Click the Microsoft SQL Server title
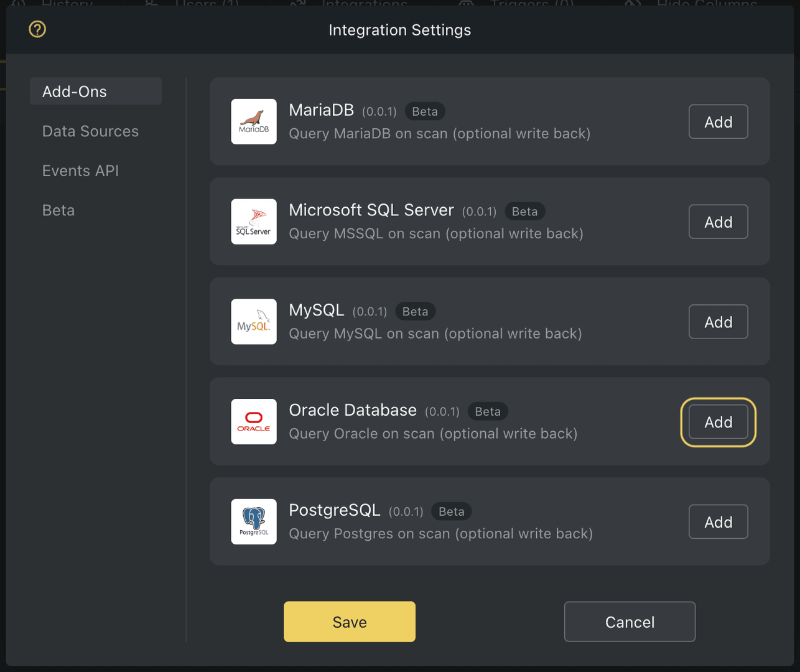800x672 pixels. tap(371, 210)
